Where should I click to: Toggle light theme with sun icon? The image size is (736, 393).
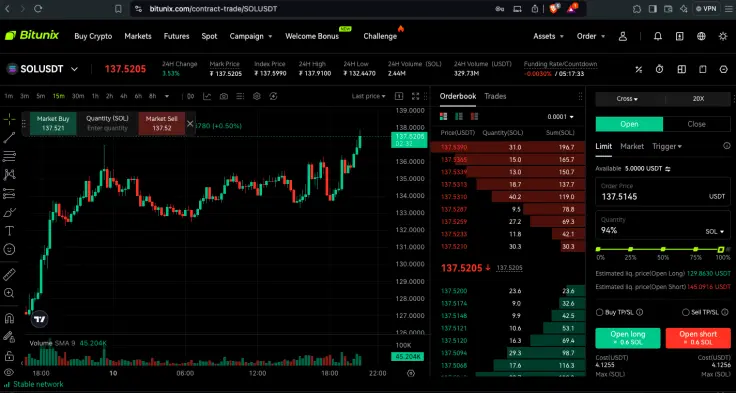click(723, 37)
